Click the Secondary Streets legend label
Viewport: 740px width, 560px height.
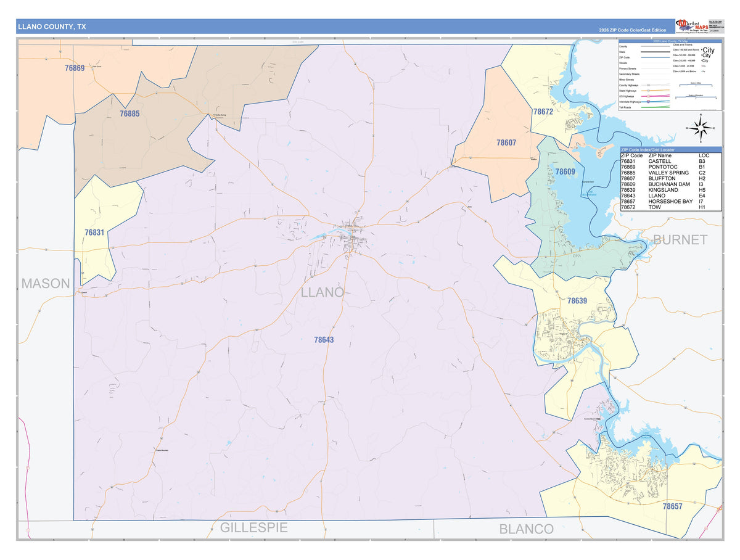[x=629, y=74]
